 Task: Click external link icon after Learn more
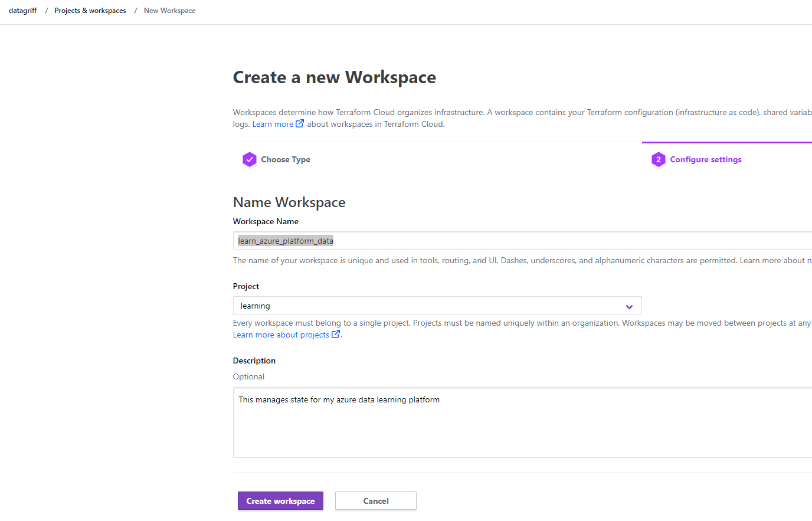(300, 123)
